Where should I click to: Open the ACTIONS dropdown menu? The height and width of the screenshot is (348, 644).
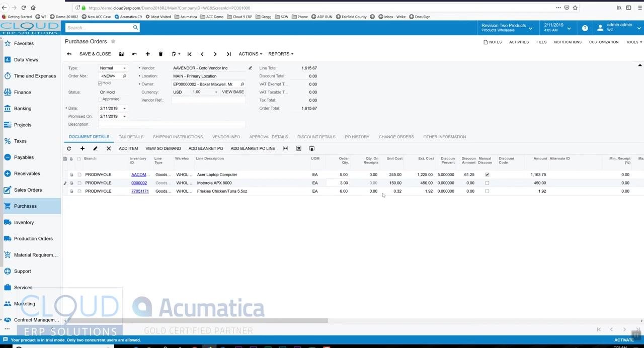click(250, 54)
